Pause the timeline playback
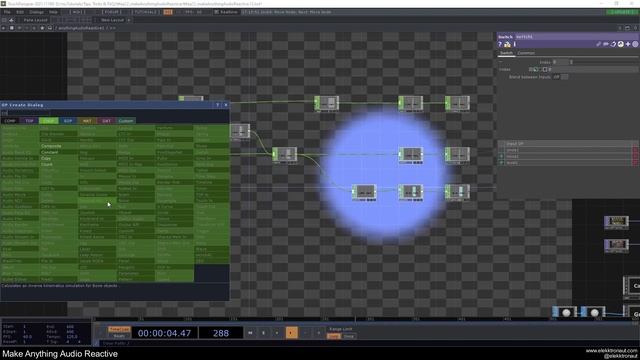Viewport: 640px width, 360px height. tap(263, 333)
